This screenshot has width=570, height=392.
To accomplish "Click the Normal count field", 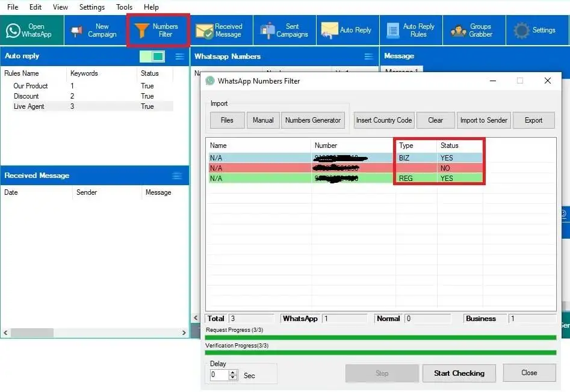I will coord(427,319).
